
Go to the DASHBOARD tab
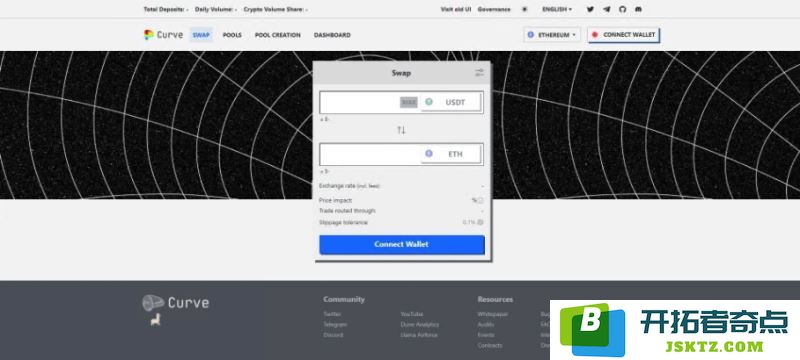pyautogui.click(x=332, y=35)
